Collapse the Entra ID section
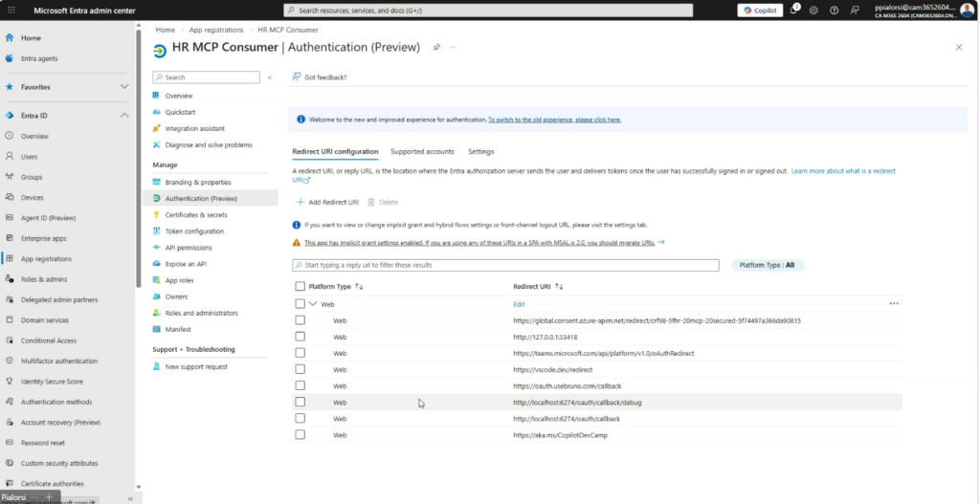Image resolution: width=980 pixels, height=504 pixels. pos(124,116)
